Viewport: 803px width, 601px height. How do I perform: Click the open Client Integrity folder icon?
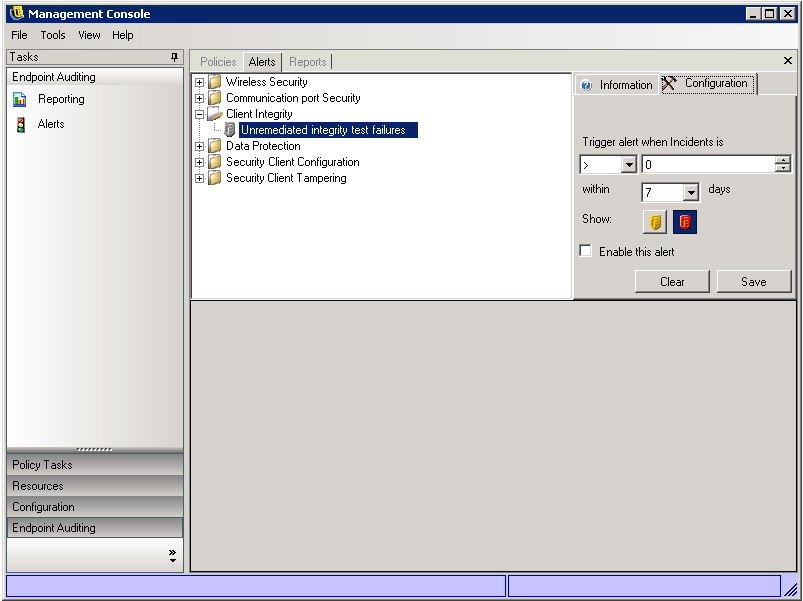coord(215,114)
